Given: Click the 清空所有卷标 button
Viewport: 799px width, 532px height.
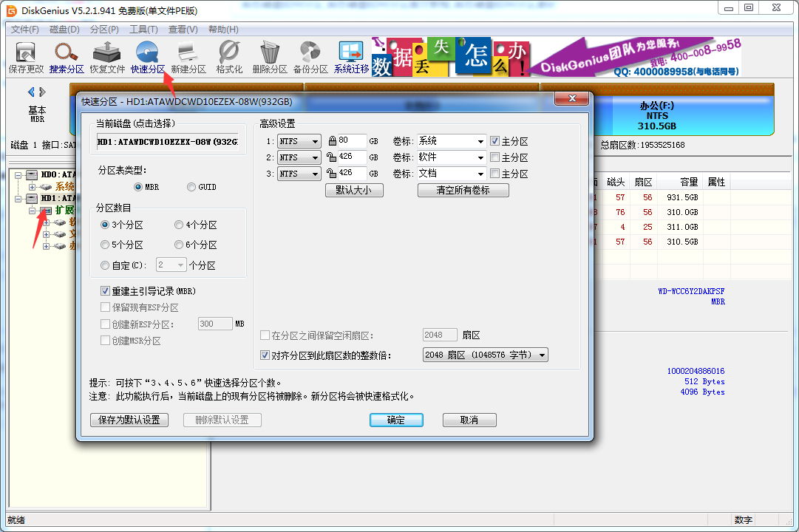Looking at the screenshot, I should pyautogui.click(x=463, y=190).
